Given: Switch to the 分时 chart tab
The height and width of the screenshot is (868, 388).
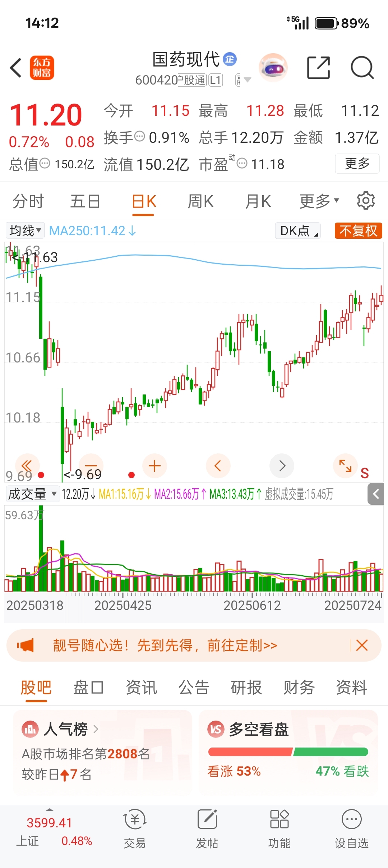Looking at the screenshot, I should click(28, 201).
